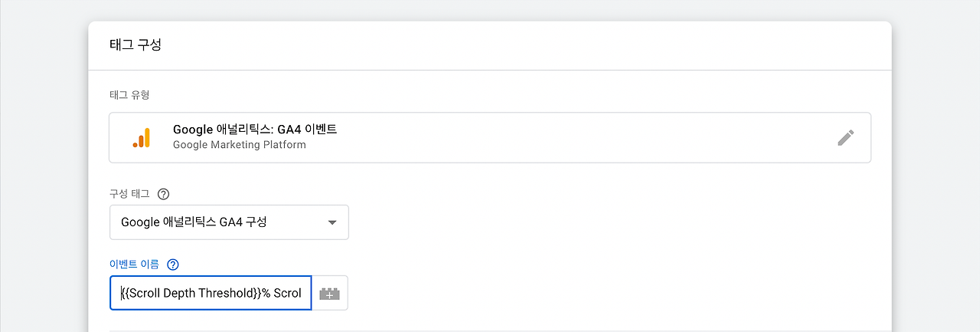Click the 태그 구성 section header
Image resolution: width=980 pixels, height=332 pixels.
click(136, 44)
